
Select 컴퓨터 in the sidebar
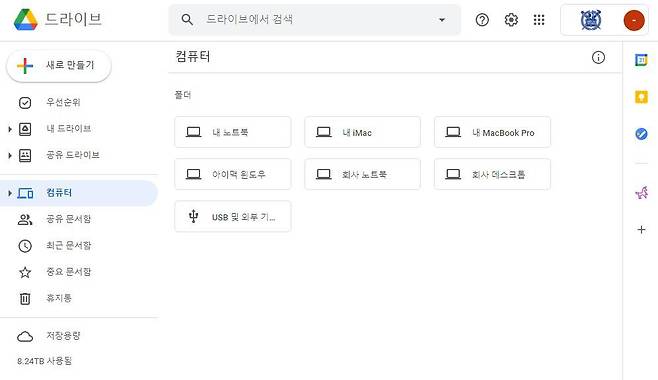[x=79, y=193]
